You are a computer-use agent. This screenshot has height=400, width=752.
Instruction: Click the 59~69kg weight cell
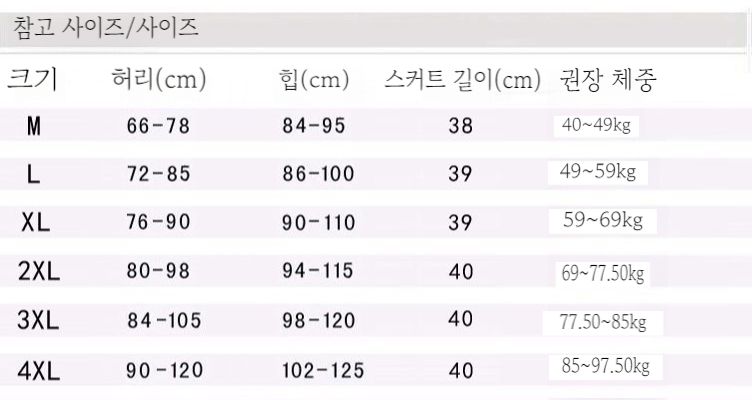pyautogui.click(x=602, y=220)
